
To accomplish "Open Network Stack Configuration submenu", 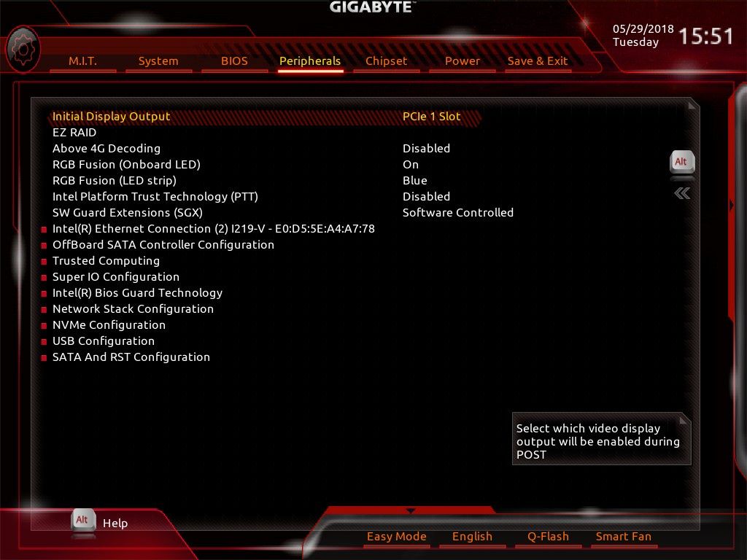I will pyautogui.click(x=133, y=309).
